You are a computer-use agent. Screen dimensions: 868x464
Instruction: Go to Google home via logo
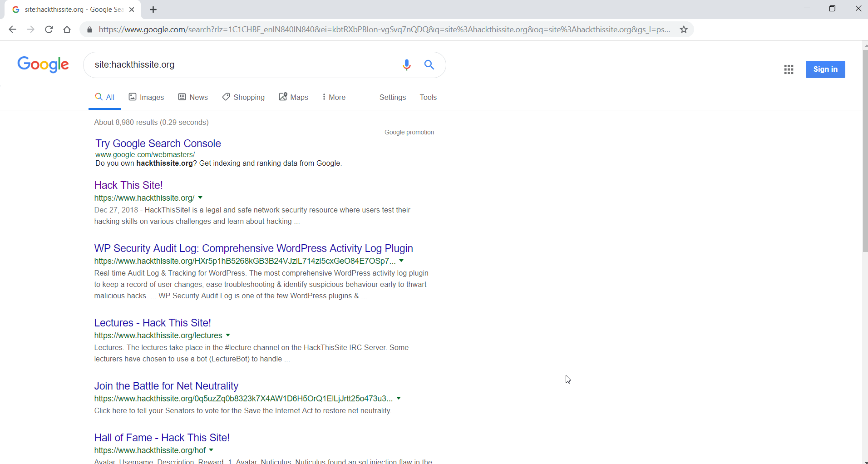pos(43,64)
